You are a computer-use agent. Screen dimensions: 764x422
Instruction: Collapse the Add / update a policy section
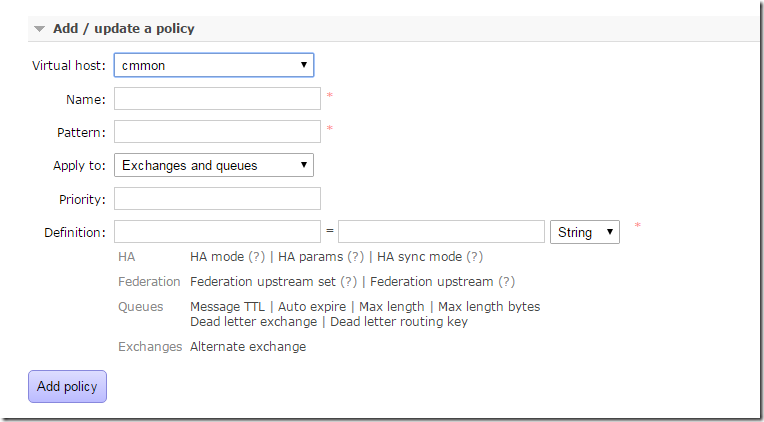[40, 29]
